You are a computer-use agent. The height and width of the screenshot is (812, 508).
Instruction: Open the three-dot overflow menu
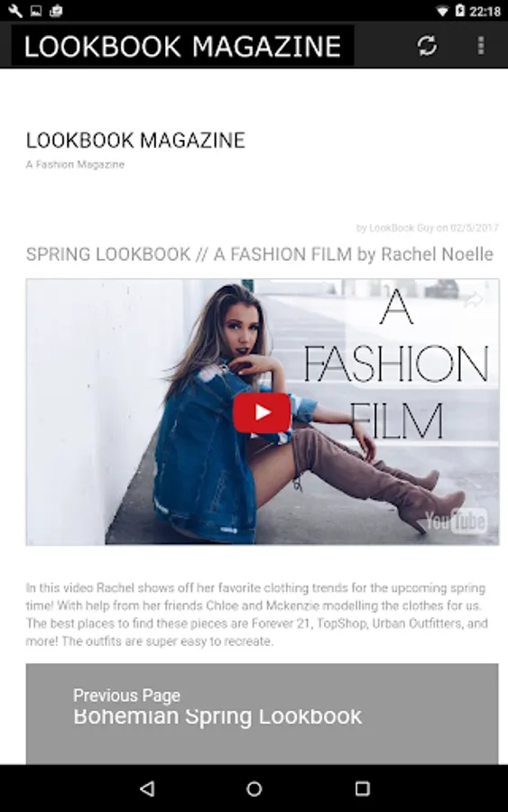(x=481, y=46)
